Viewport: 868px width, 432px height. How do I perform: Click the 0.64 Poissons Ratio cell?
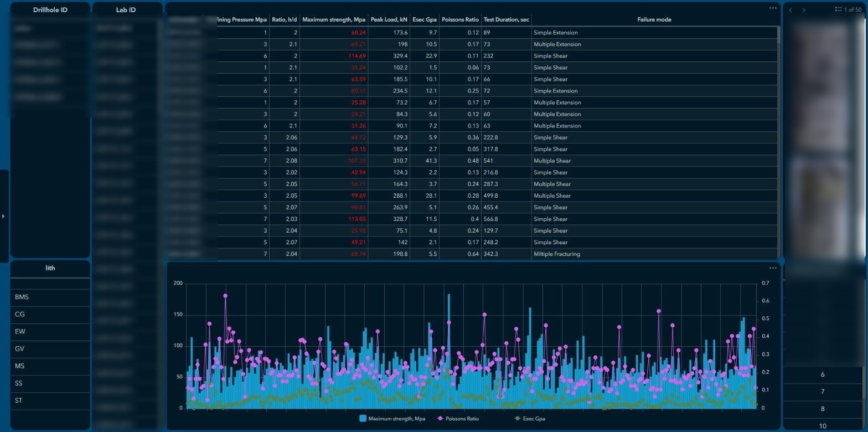(460, 254)
